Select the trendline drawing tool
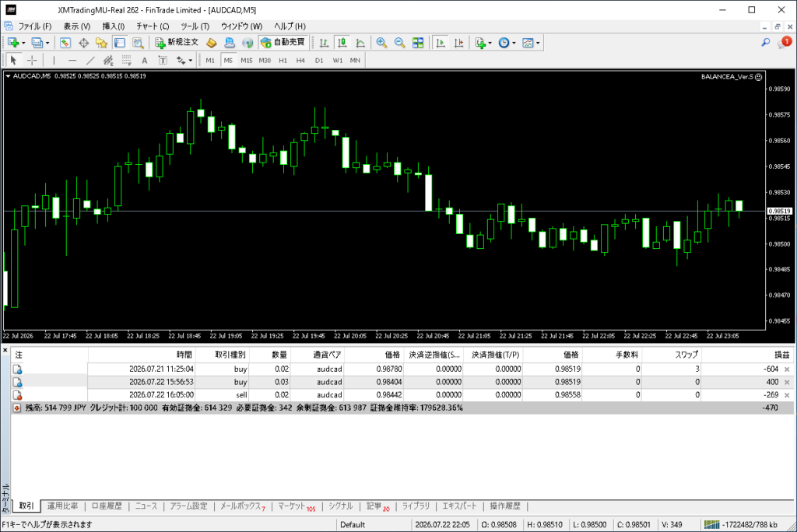Screen dimensions: 797x532 pos(90,61)
